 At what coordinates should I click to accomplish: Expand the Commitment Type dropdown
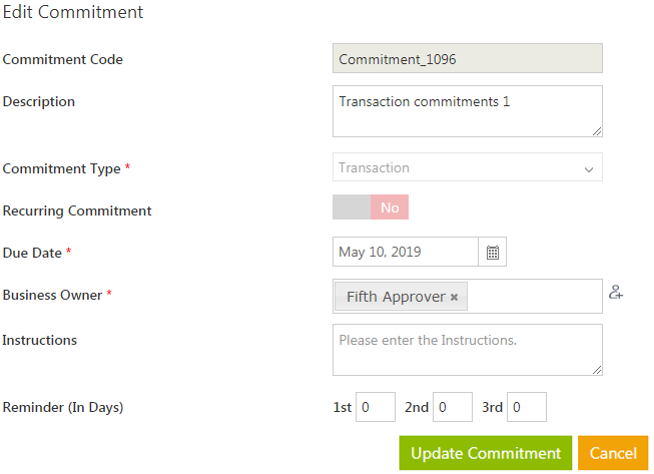588,169
